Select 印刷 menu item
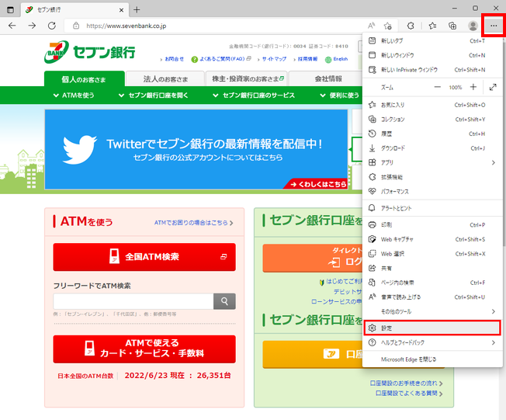Viewport: 506px width, 420px height. click(x=432, y=224)
